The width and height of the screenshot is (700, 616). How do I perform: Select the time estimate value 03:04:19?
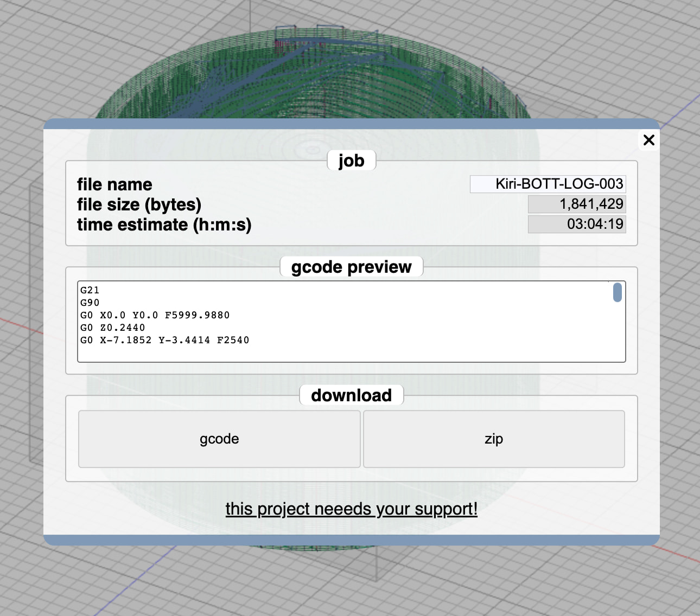577,224
